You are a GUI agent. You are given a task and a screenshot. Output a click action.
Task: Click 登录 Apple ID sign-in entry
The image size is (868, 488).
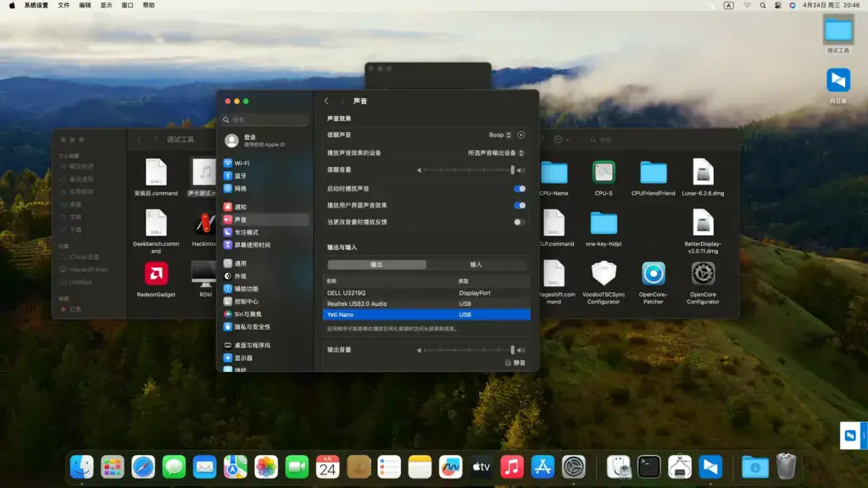tap(265, 141)
